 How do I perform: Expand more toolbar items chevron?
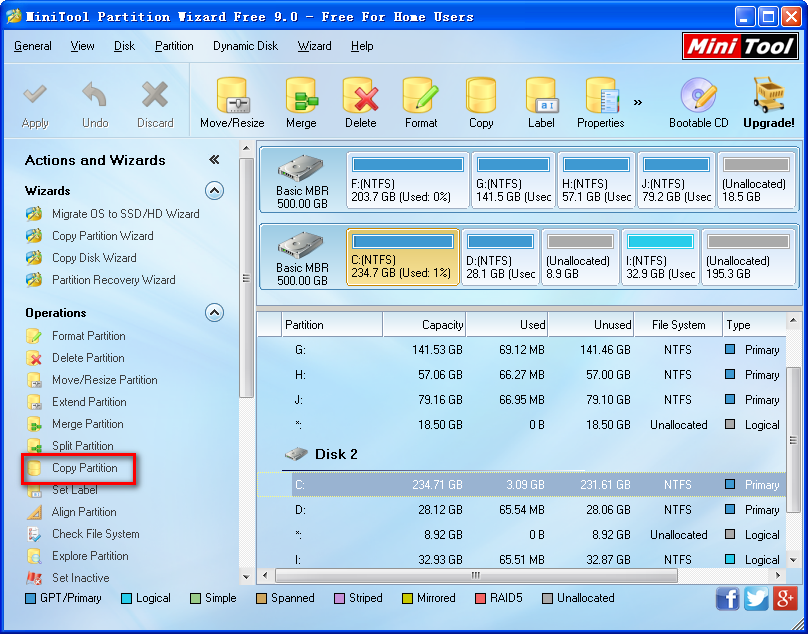click(x=638, y=102)
